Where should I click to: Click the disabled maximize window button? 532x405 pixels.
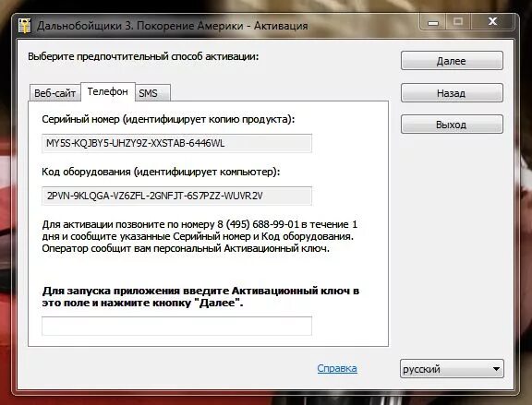pyautogui.click(x=458, y=22)
